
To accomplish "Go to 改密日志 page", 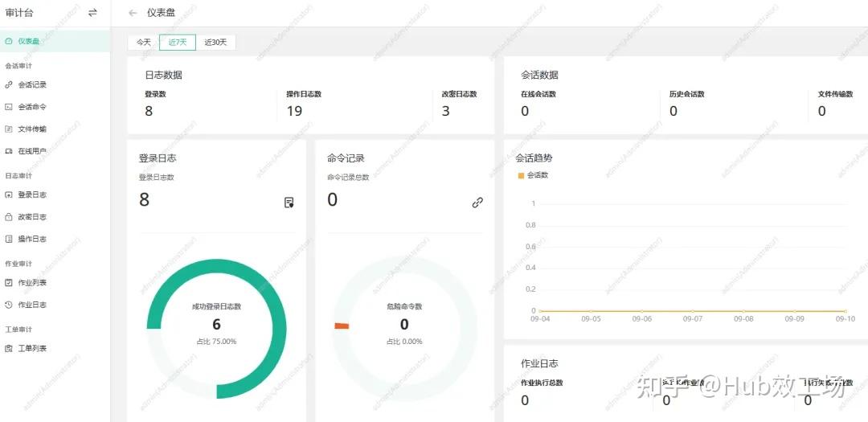I will pos(32,217).
